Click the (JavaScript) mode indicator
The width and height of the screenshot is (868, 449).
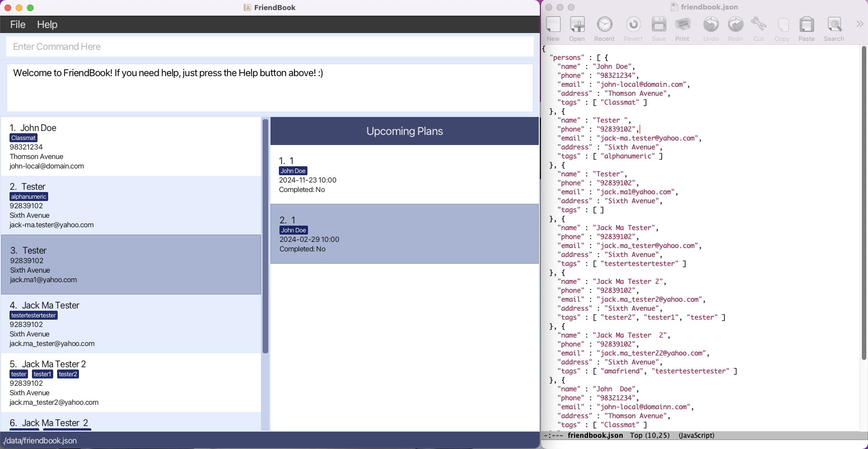(x=696, y=435)
